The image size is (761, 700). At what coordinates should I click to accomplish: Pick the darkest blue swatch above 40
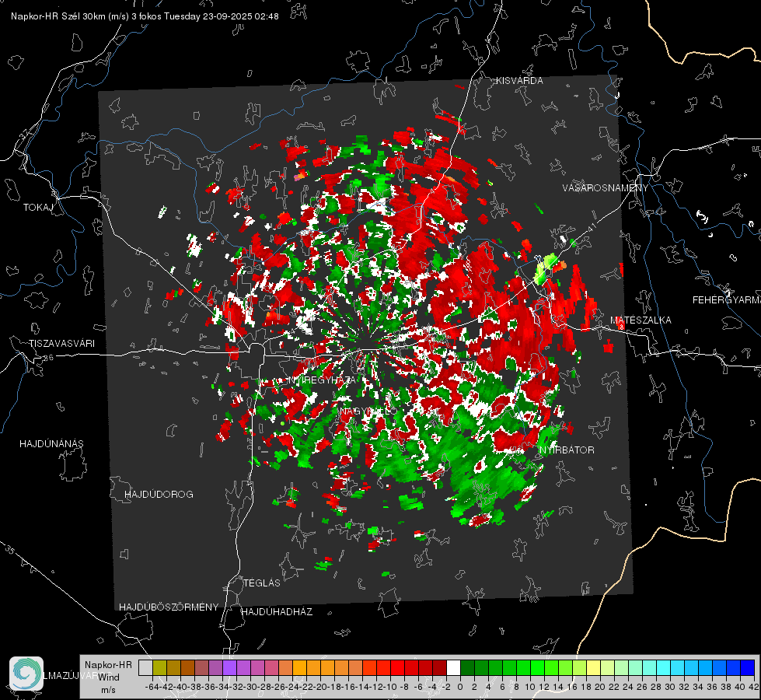tap(748, 667)
